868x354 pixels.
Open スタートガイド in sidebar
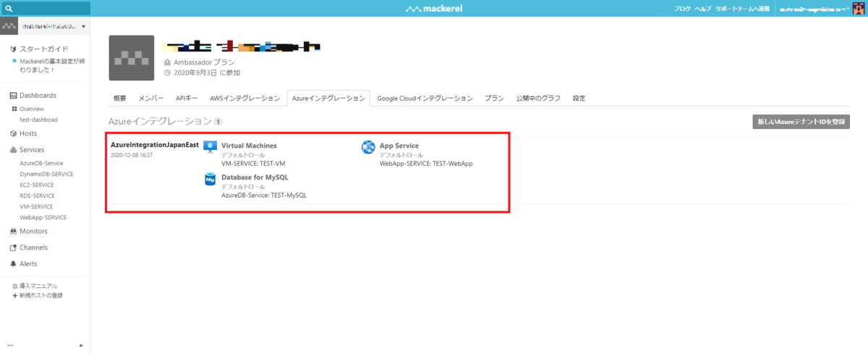tap(43, 49)
